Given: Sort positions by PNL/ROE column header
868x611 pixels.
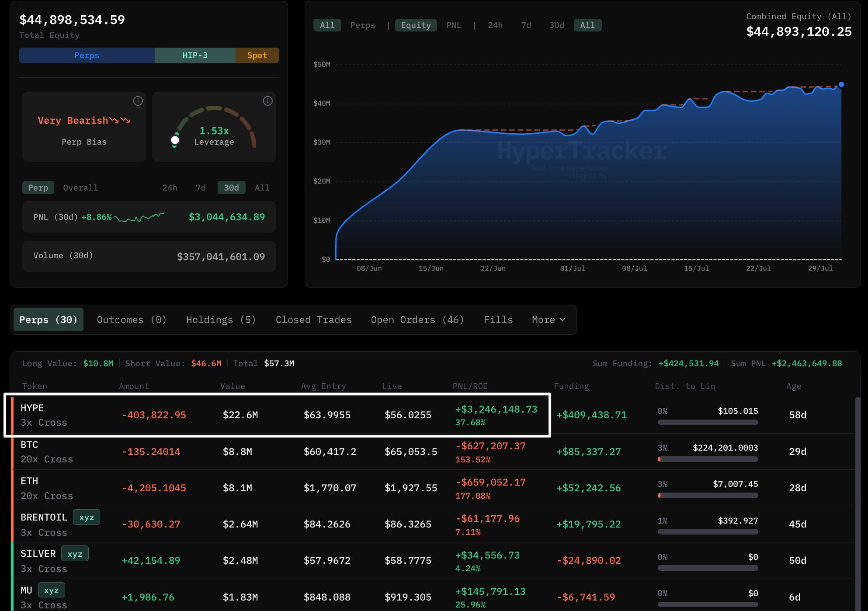Looking at the screenshot, I should click(470, 386).
